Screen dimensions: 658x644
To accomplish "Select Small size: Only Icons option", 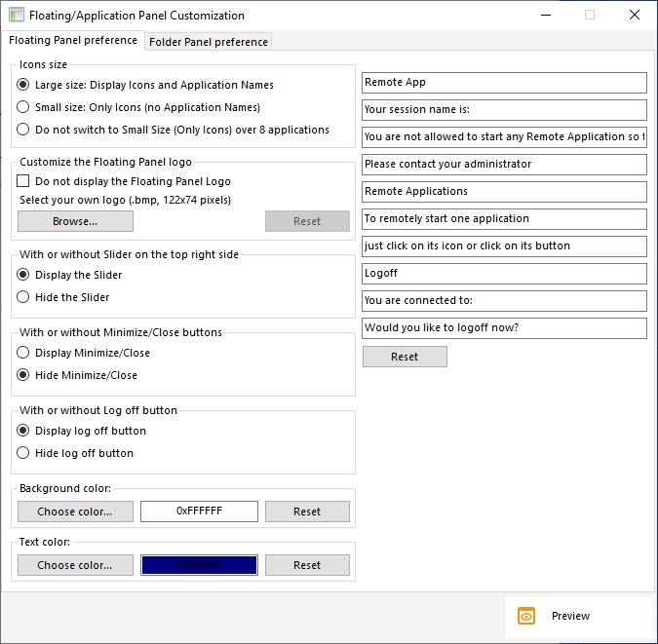I will point(23,107).
